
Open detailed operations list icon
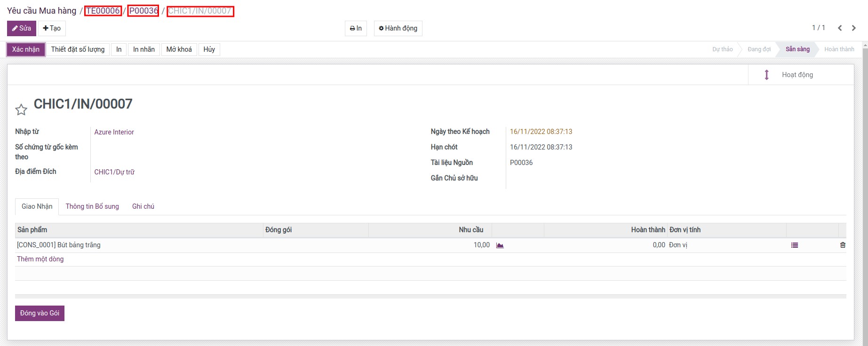795,245
